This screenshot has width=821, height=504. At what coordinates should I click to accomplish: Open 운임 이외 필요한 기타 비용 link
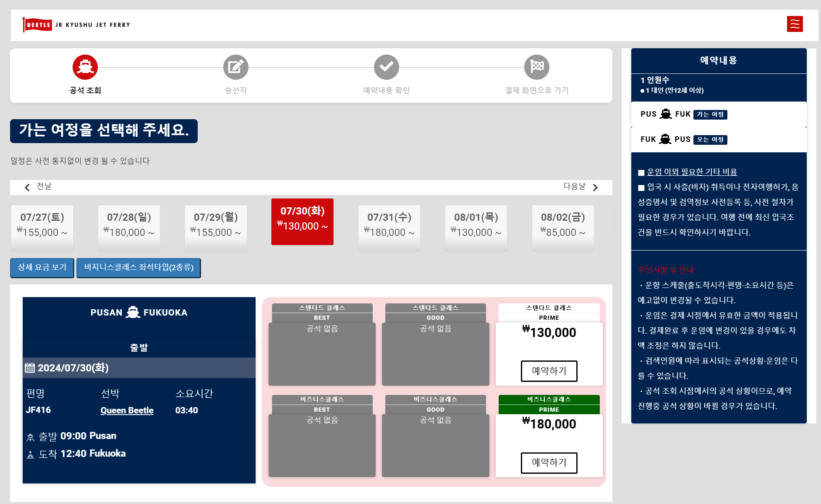click(x=692, y=172)
